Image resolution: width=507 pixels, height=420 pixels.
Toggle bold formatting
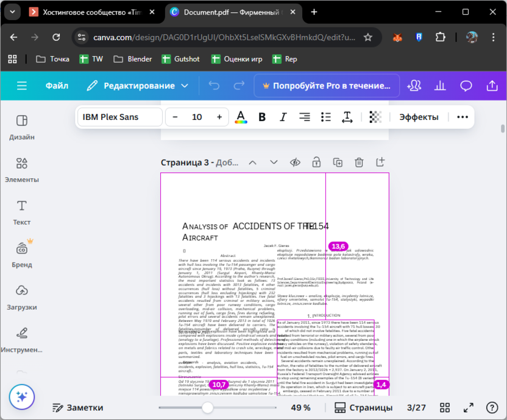point(262,117)
